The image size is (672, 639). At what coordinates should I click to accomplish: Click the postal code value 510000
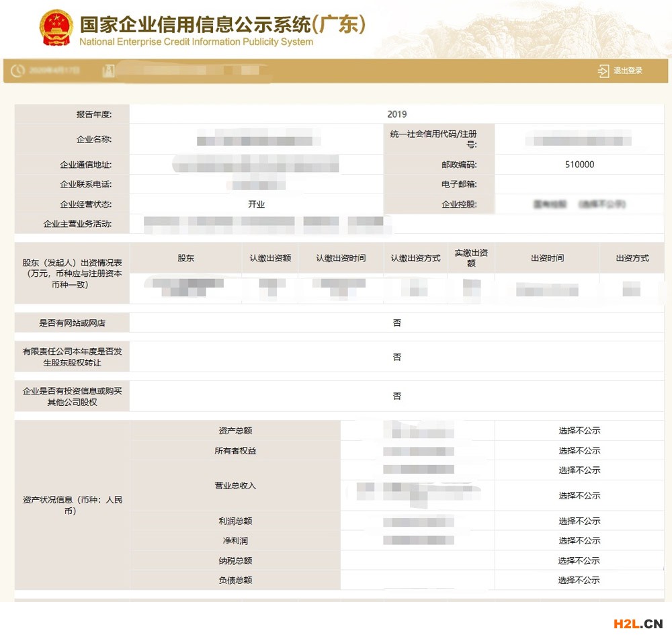coord(579,165)
